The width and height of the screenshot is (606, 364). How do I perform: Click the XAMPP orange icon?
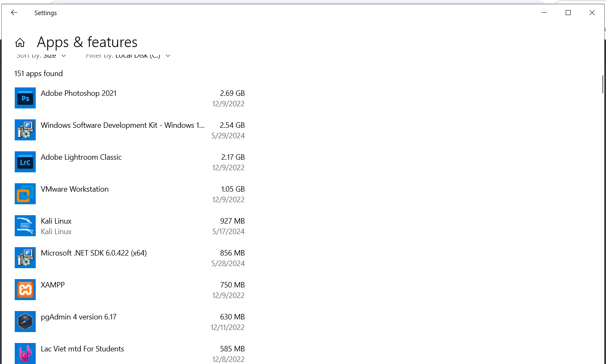click(x=25, y=290)
